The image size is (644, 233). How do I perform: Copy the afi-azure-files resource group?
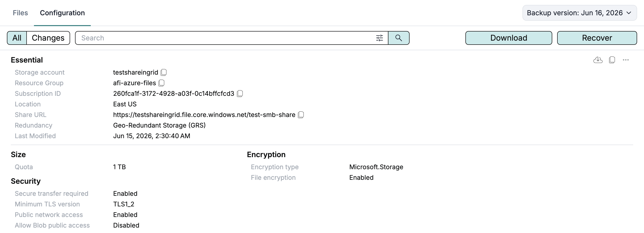[162, 83]
